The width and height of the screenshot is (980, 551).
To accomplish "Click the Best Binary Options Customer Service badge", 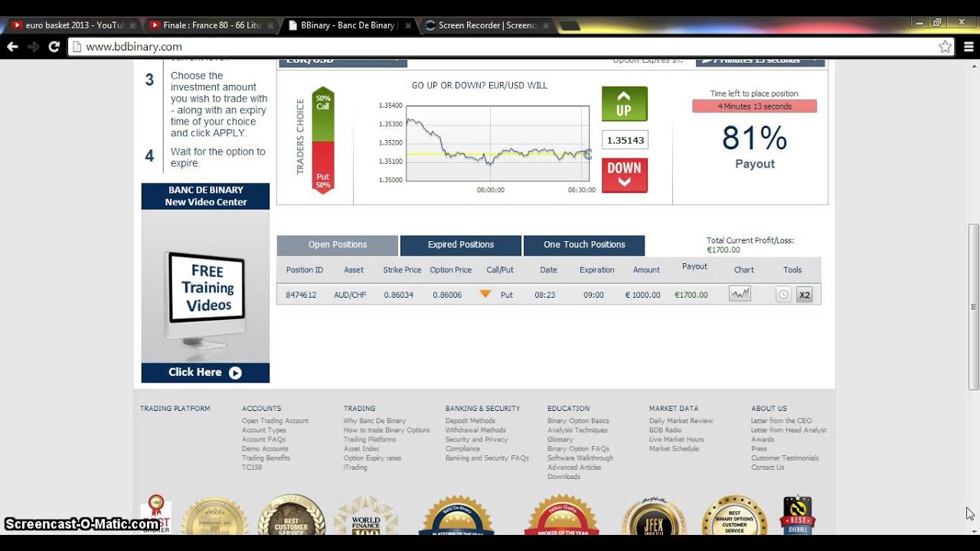I will [734, 515].
